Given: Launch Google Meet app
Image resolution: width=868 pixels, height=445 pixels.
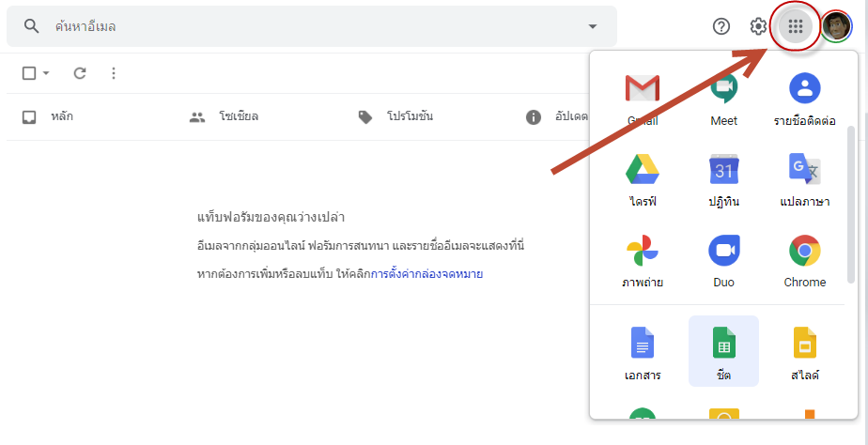Looking at the screenshot, I should 723,99.
